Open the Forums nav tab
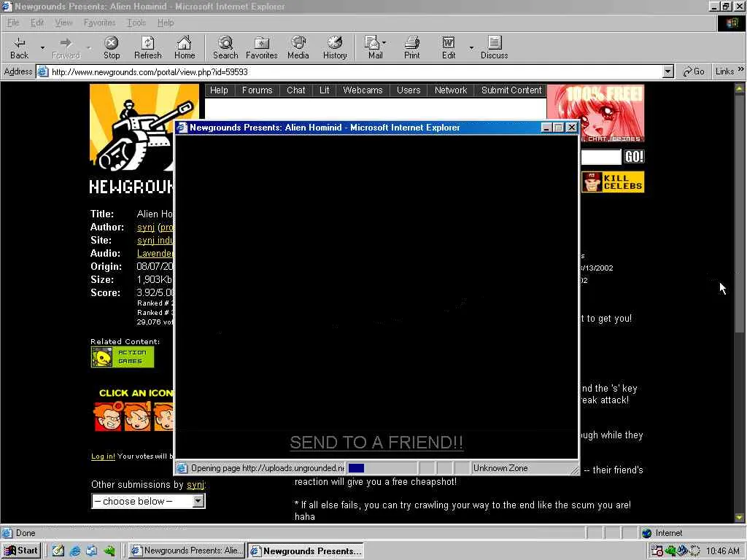Image resolution: width=747 pixels, height=560 pixels. pos(258,90)
